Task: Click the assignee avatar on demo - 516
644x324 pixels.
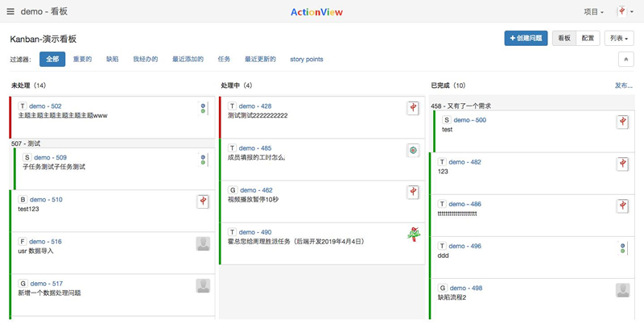Action: (203, 243)
